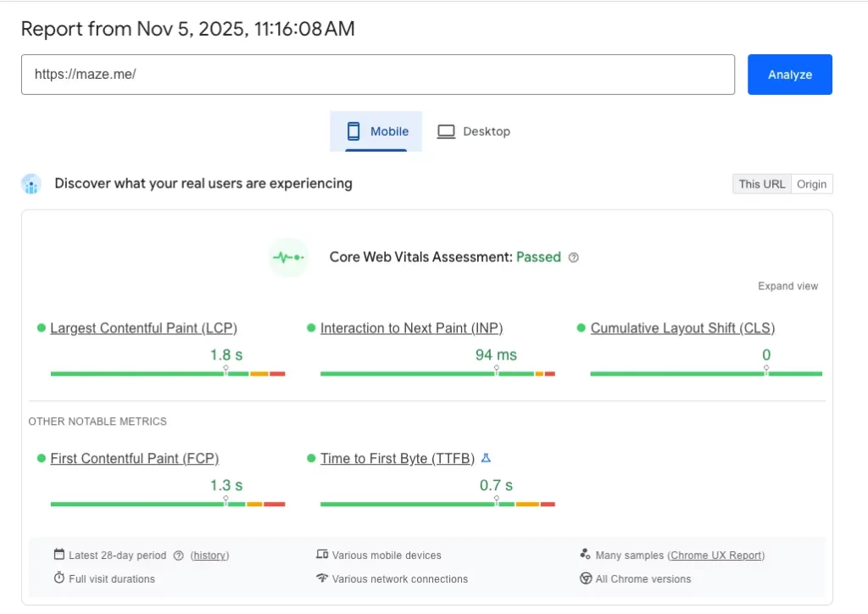Click the LCP distribution bar marker
Image resolution: width=868 pixels, height=614 pixels.
click(x=225, y=371)
